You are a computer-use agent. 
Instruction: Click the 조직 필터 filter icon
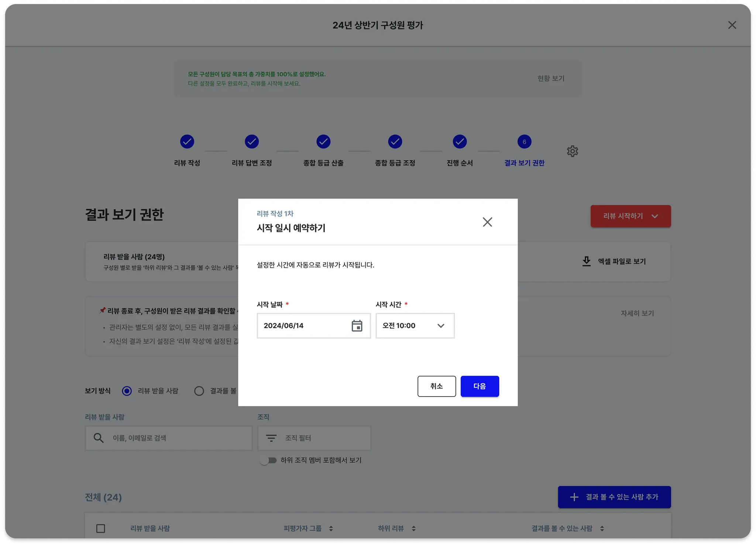coord(271,438)
